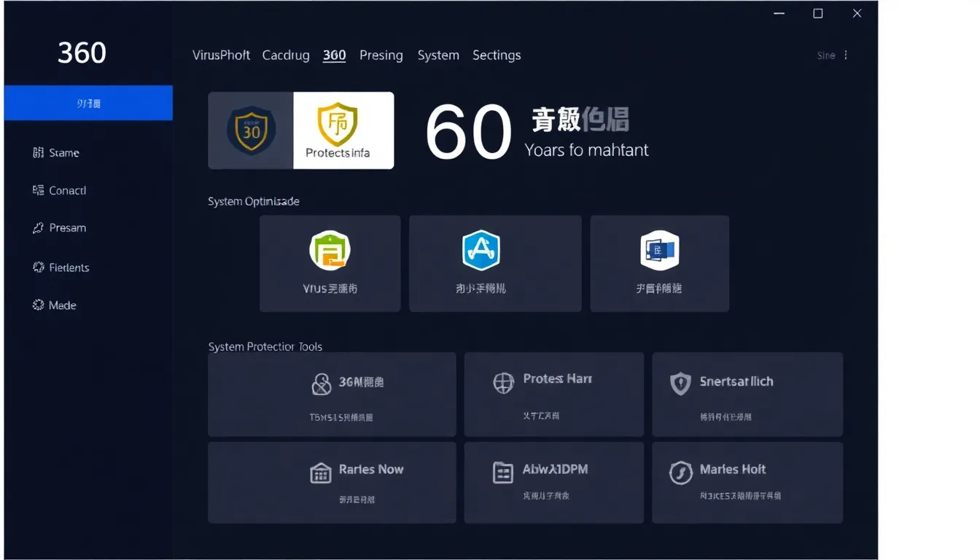The width and height of the screenshot is (980, 560).
Task: Maximize the 360 window
Action: pos(818,14)
